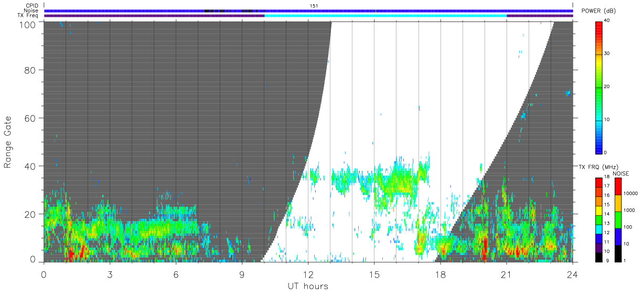
Task: Click the UT hours axis title
Action: tap(308, 286)
